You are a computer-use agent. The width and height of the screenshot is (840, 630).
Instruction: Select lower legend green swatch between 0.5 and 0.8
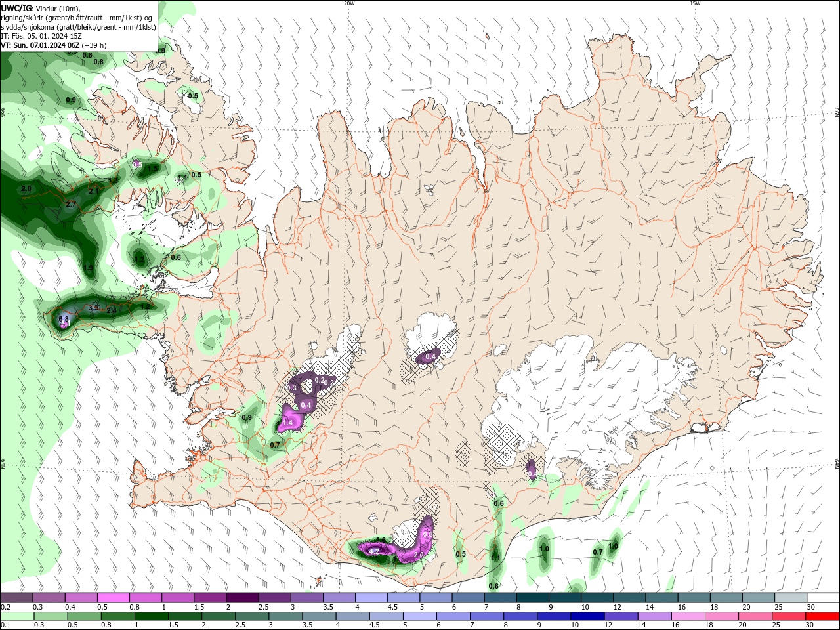tap(85, 616)
